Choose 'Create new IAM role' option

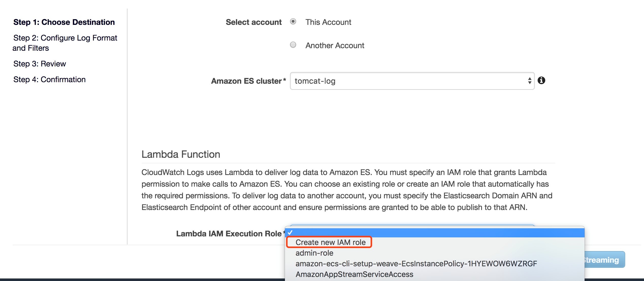pos(330,242)
